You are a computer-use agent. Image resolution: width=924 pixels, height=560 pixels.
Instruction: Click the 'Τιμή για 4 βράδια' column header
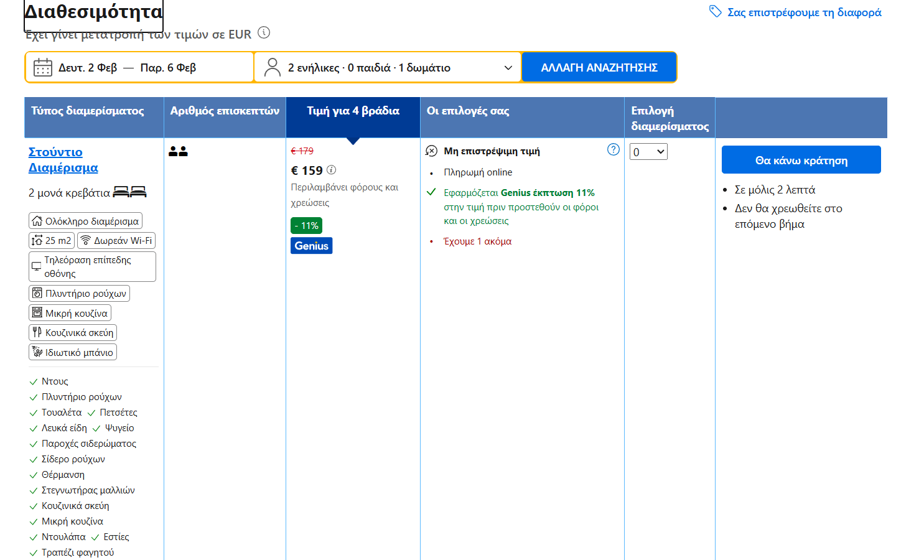click(353, 111)
